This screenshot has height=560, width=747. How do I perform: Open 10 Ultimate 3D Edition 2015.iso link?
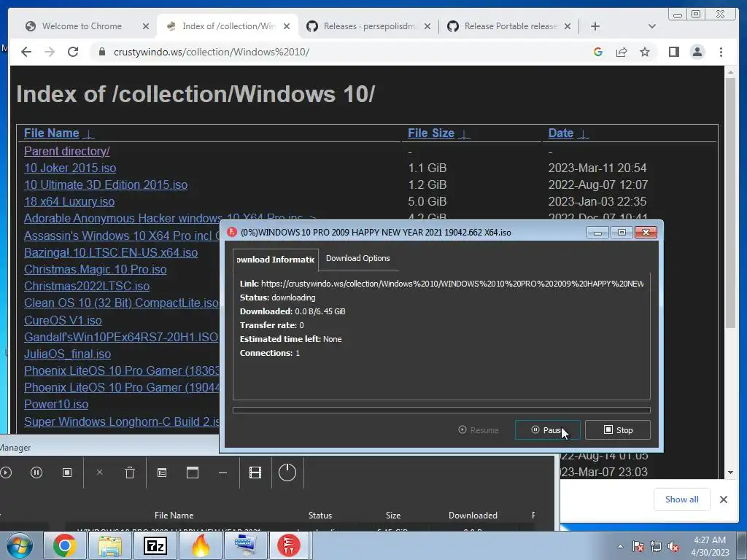click(x=106, y=184)
